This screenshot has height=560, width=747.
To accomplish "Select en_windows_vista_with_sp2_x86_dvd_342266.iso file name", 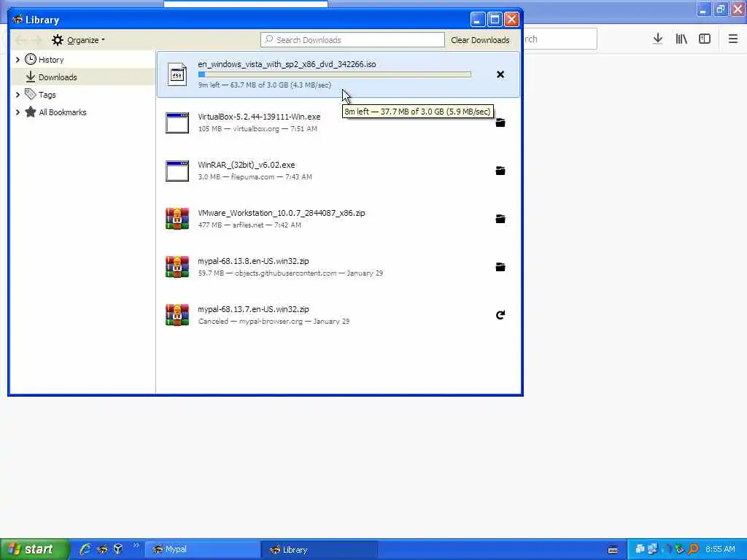I will coord(287,64).
